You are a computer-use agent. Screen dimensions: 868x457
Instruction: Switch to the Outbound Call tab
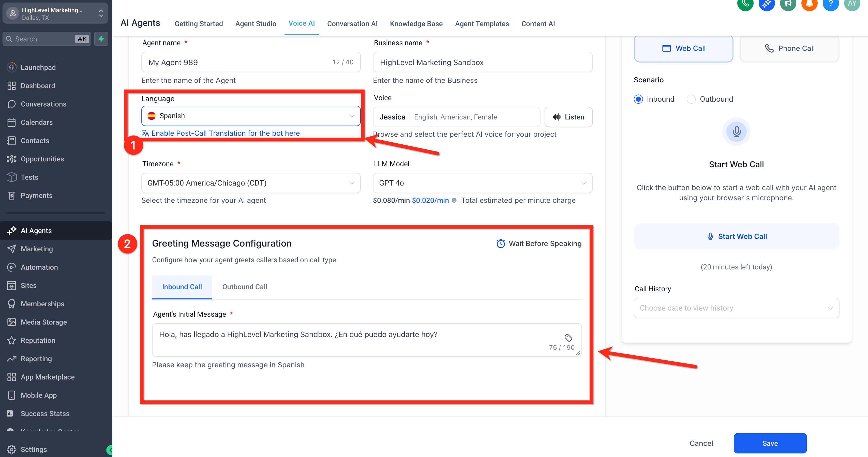[245, 287]
